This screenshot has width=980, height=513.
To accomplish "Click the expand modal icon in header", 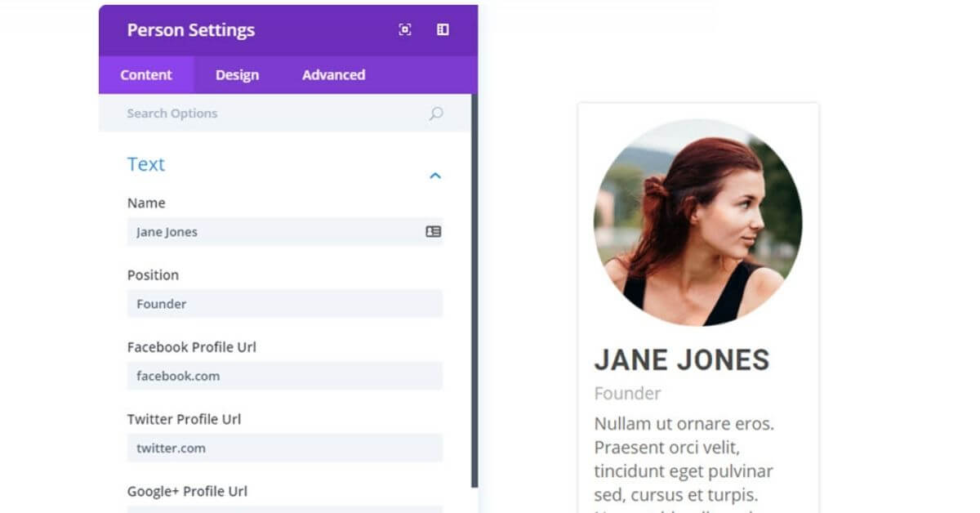I will [x=405, y=29].
